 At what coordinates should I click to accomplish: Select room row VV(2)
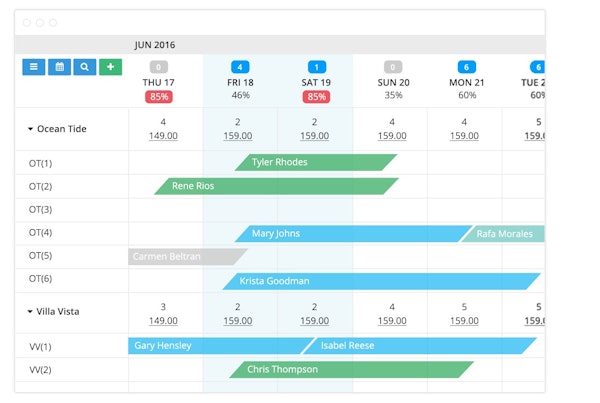40,370
